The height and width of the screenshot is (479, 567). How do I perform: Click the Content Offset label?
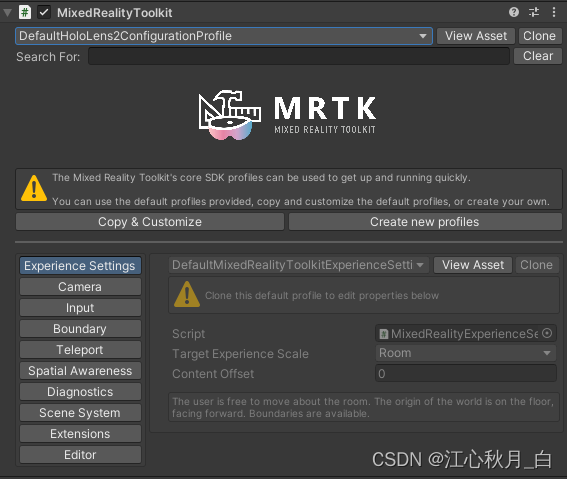(213, 373)
